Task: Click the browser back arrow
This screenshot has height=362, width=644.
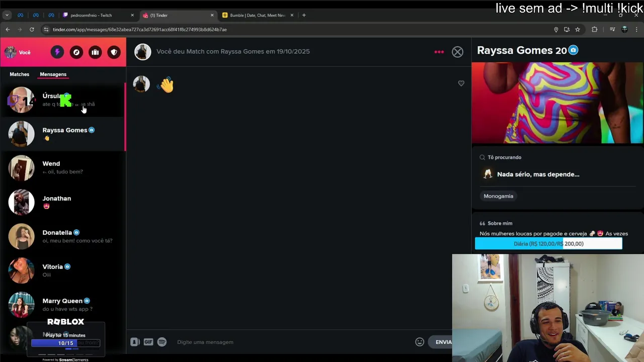Action: pos(8,30)
